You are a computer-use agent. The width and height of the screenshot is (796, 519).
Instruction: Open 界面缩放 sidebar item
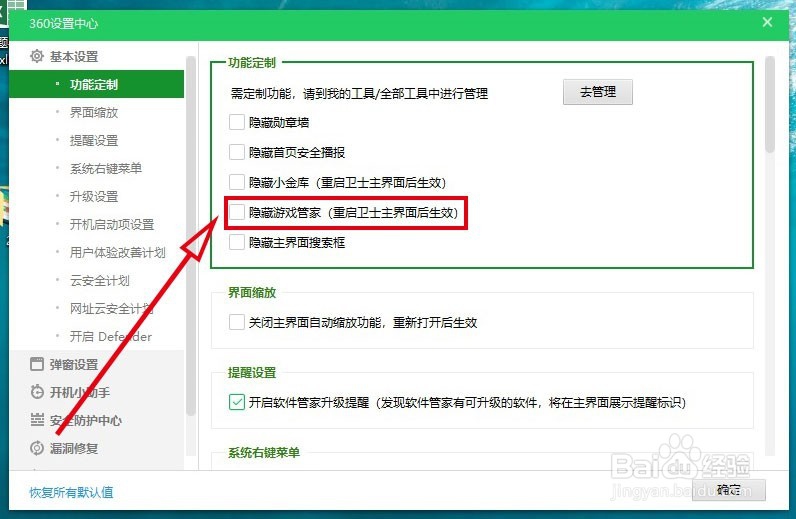coord(93,112)
